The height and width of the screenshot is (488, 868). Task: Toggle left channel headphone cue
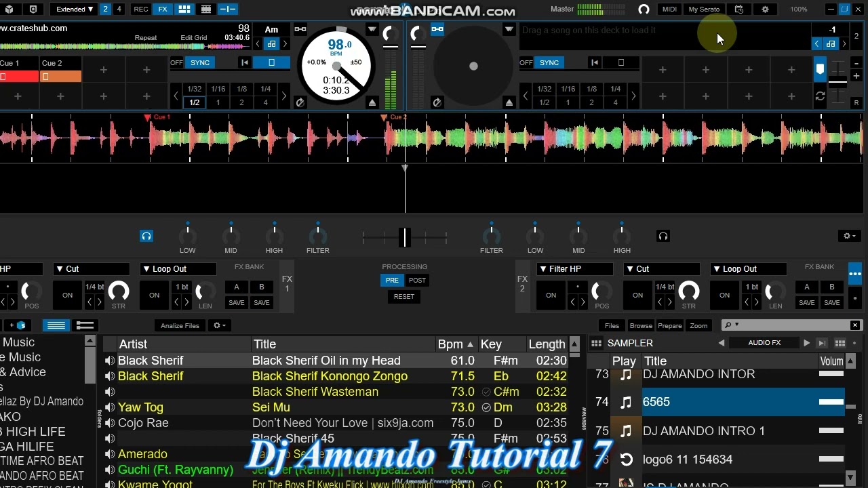point(146,236)
